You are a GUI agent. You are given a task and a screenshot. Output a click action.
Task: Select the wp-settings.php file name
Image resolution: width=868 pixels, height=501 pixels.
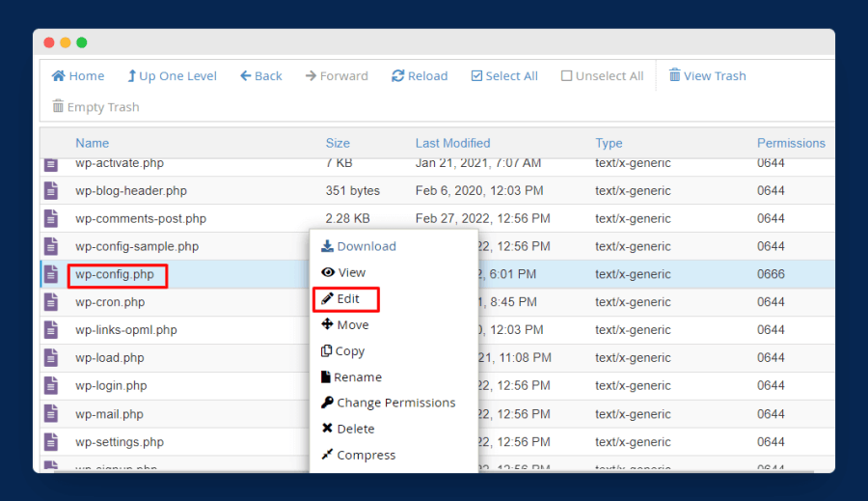coord(120,442)
